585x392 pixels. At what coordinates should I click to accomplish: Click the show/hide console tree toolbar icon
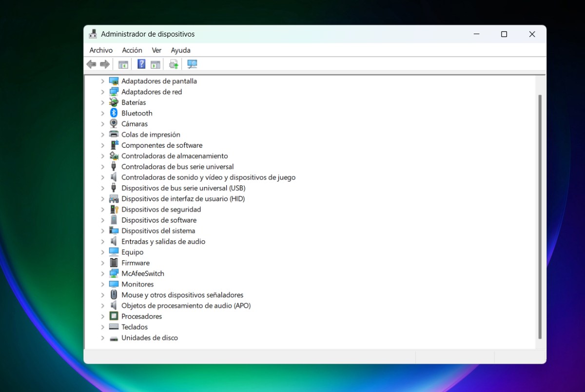pyautogui.click(x=123, y=64)
